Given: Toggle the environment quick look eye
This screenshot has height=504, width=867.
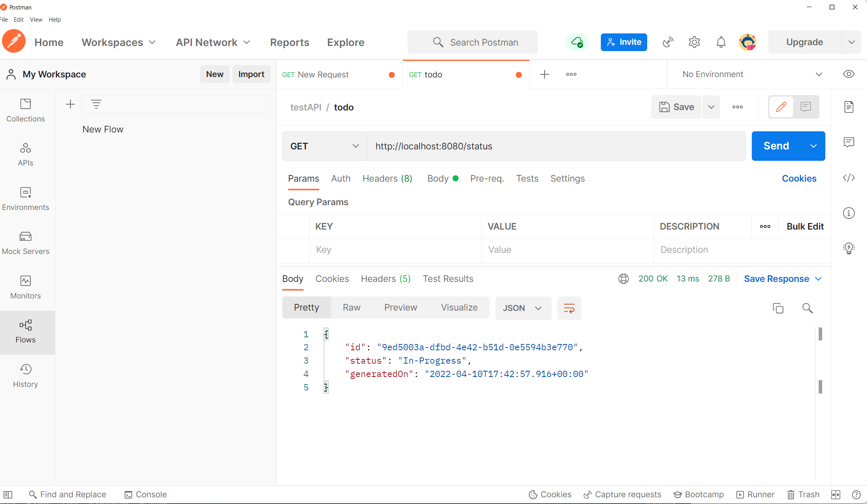Looking at the screenshot, I should click(849, 74).
